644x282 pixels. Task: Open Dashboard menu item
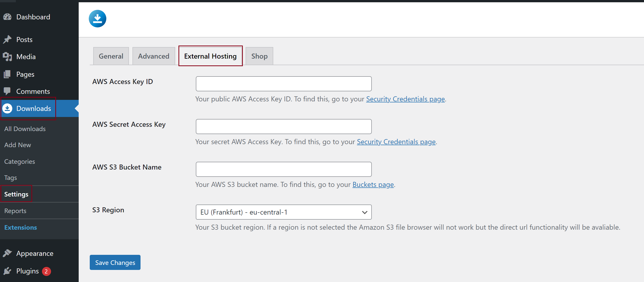click(x=33, y=17)
